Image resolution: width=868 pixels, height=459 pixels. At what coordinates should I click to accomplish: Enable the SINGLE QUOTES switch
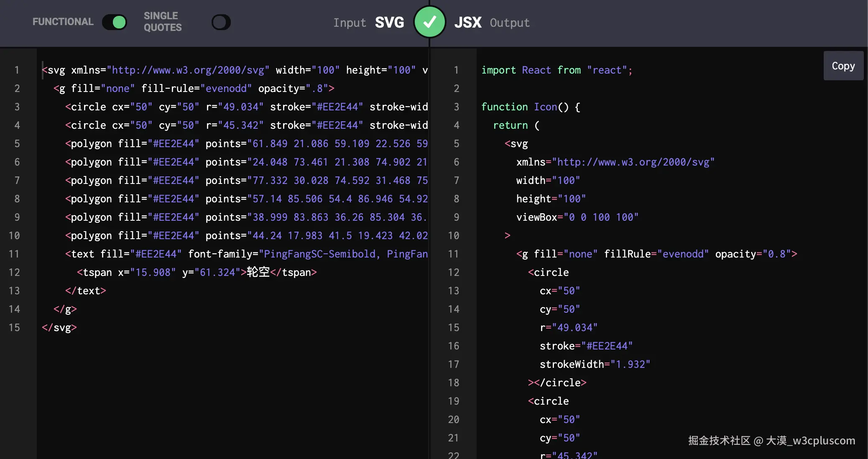pos(221,22)
